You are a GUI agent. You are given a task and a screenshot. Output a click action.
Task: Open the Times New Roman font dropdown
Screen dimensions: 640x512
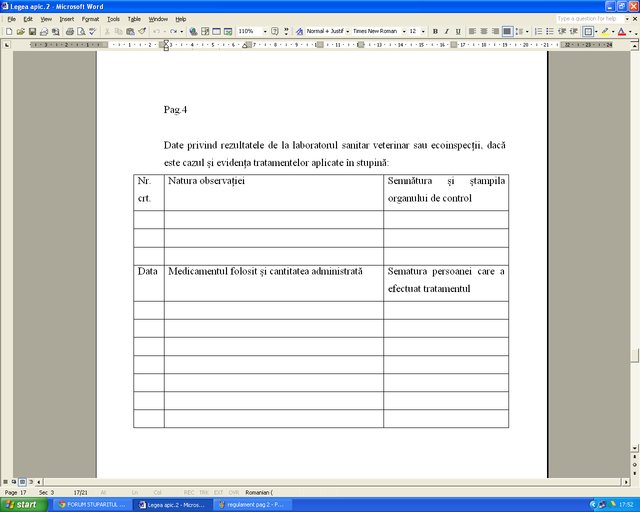coord(404,31)
